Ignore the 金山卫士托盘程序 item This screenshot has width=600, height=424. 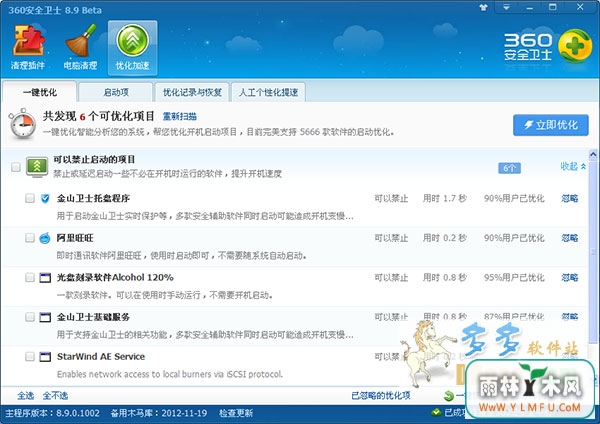pyautogui.click(x=570, y=198)
